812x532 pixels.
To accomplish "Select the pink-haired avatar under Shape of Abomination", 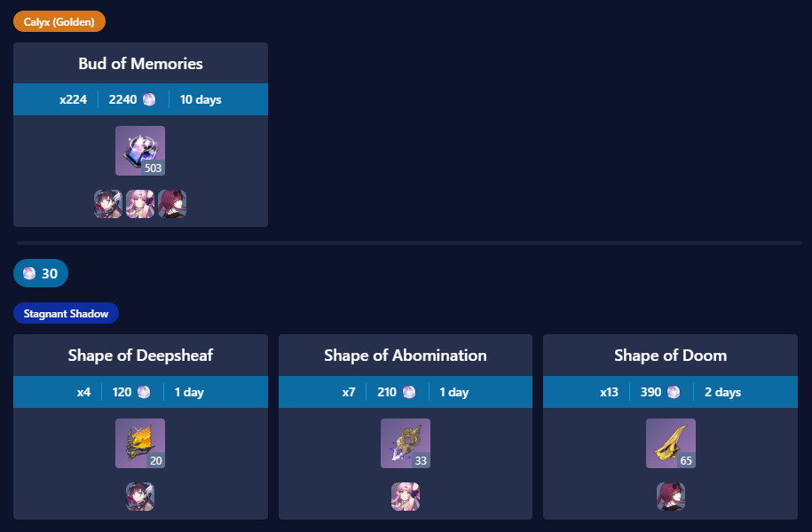I will point(406,497).
